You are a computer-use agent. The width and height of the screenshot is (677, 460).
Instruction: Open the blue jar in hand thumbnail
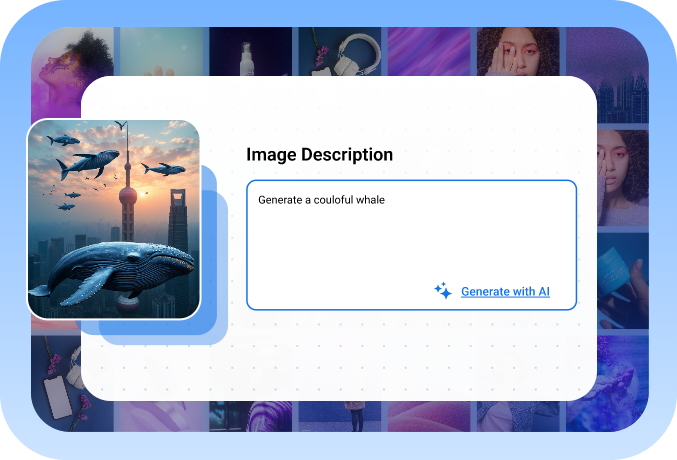pos(623,281)
